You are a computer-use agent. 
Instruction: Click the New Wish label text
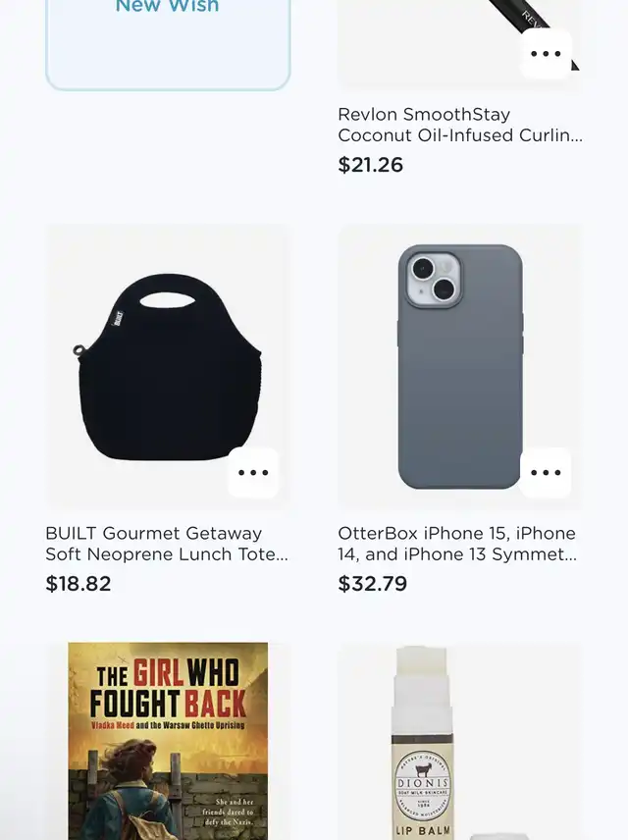coord(167,7)
